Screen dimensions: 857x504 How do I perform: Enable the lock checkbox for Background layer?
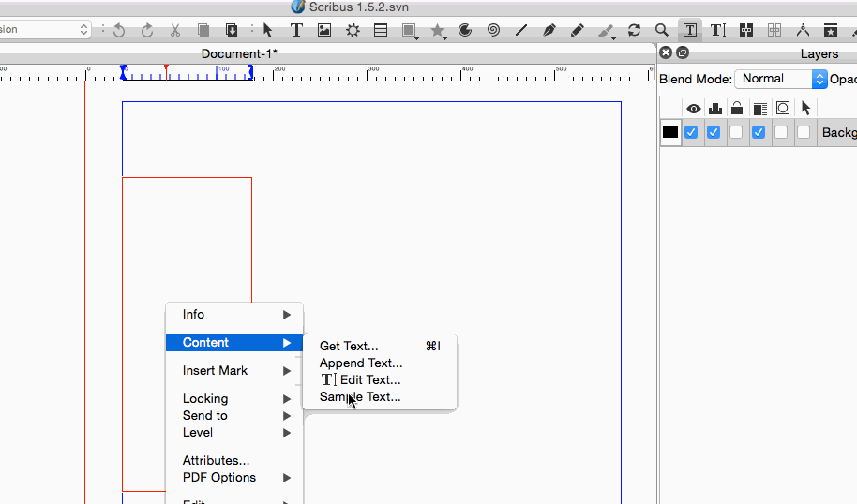click(x=736, y=132)
